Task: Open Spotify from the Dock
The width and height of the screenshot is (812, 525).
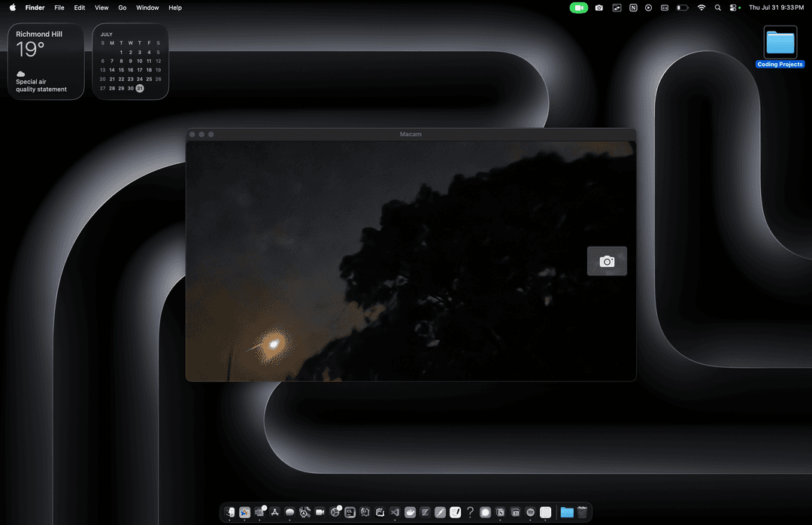Action: [531, 512]
